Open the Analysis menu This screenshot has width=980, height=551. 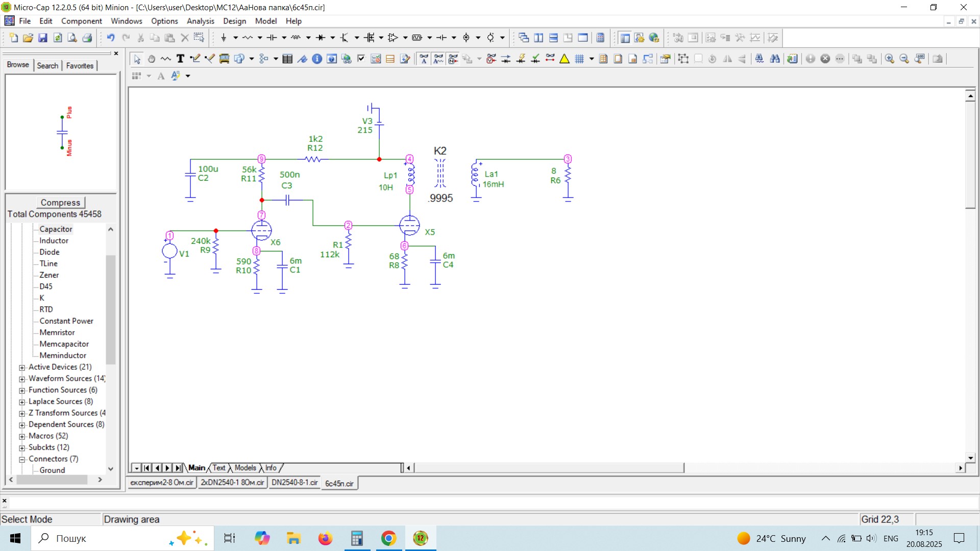200,21
